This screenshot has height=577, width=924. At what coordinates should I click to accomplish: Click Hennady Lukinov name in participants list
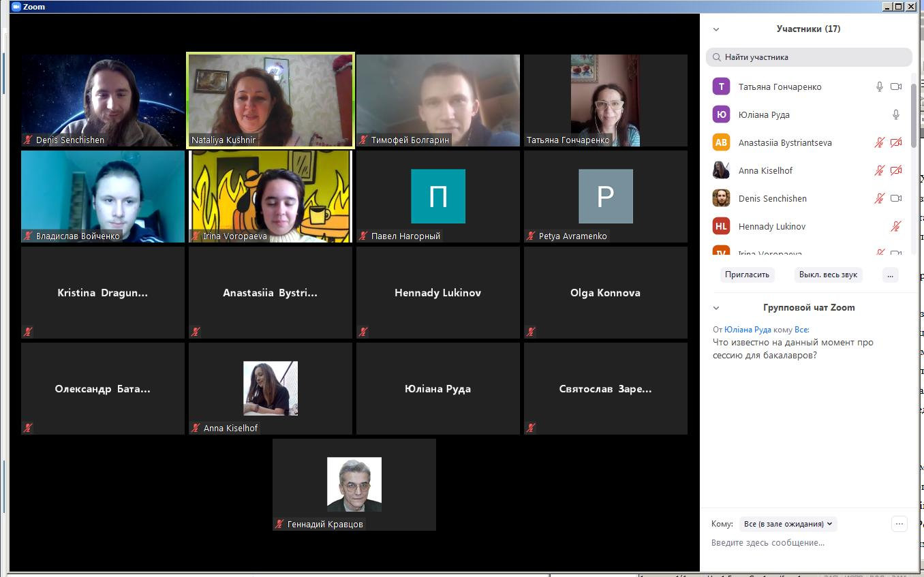(772, 226)
